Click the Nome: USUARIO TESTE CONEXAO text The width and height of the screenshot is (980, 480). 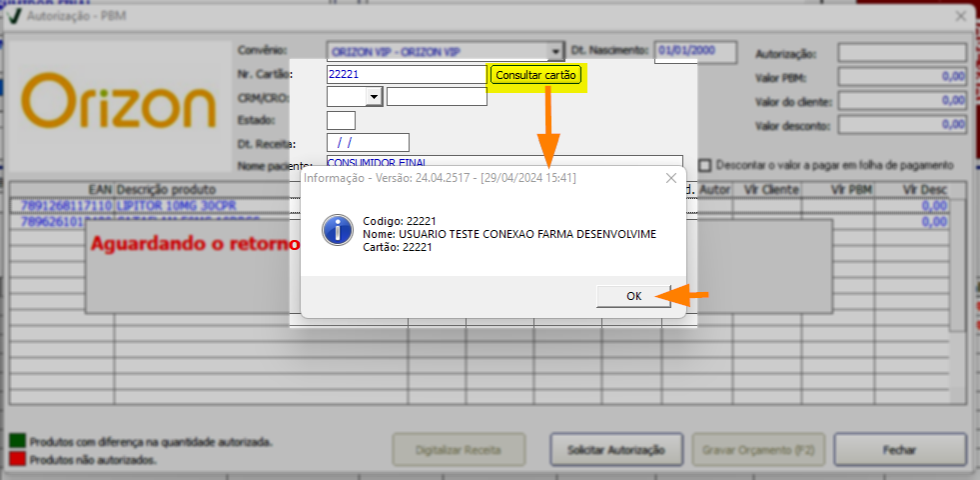pos(509,234)
